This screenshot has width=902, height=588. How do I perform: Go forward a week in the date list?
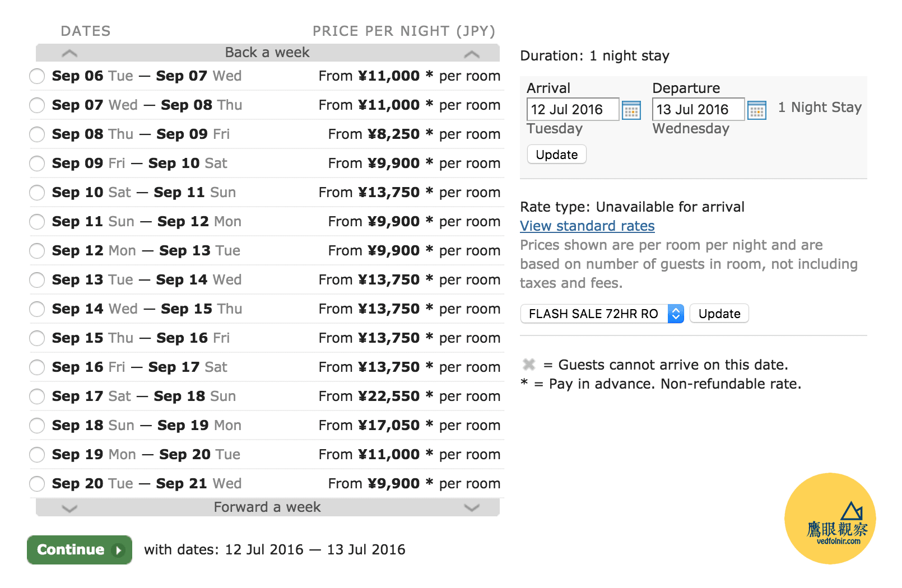(268, 507)
